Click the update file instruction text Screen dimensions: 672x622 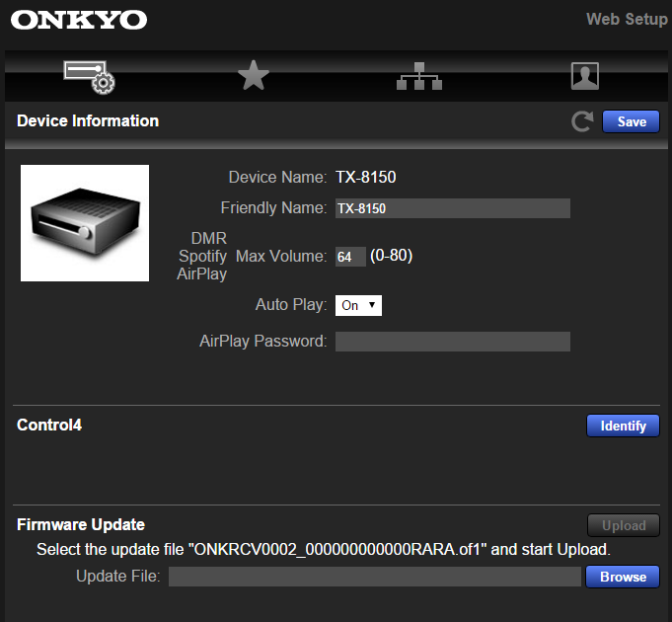(324, 550)
